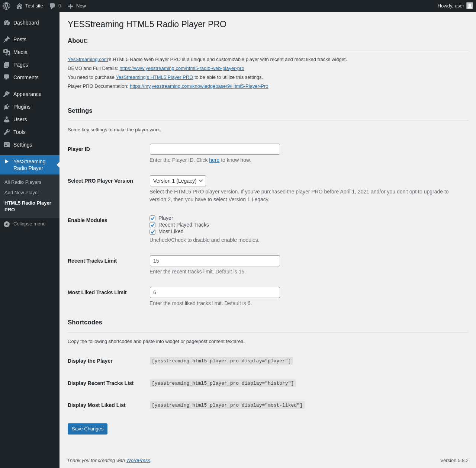The height and width of the screenshot is (468, 476).
Task: Click the Collapse menu arrow icon
Action: point(7,224)
